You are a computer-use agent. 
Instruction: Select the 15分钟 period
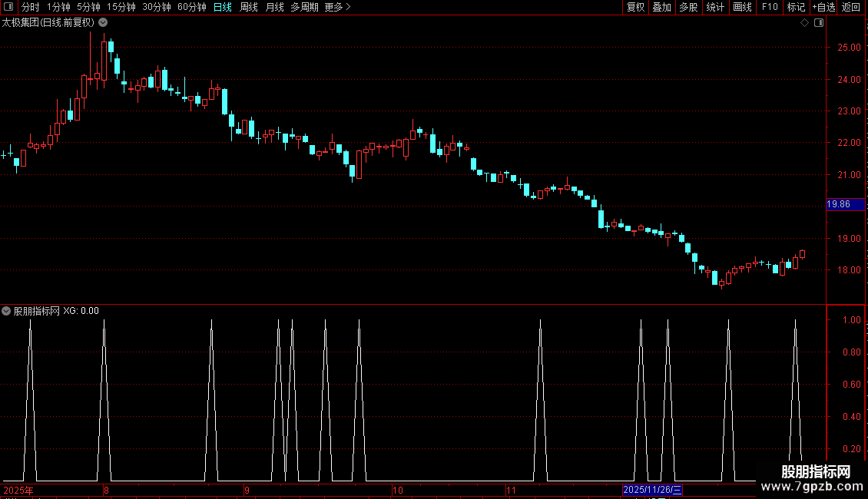pyautogui.click(x=121, y=7)
